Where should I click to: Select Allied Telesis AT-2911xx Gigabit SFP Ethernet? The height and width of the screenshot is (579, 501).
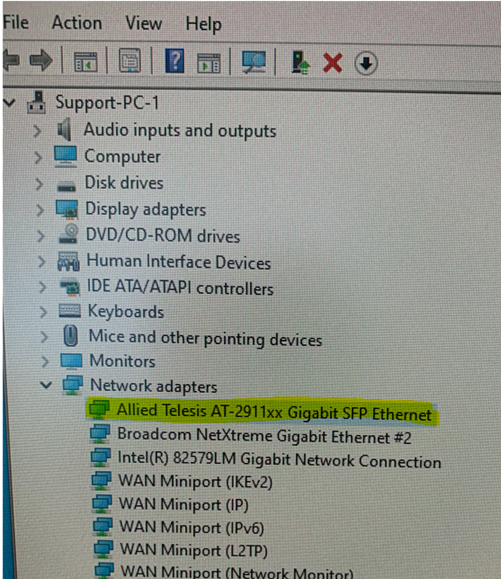pyautogui.click(x=274, y=412)
